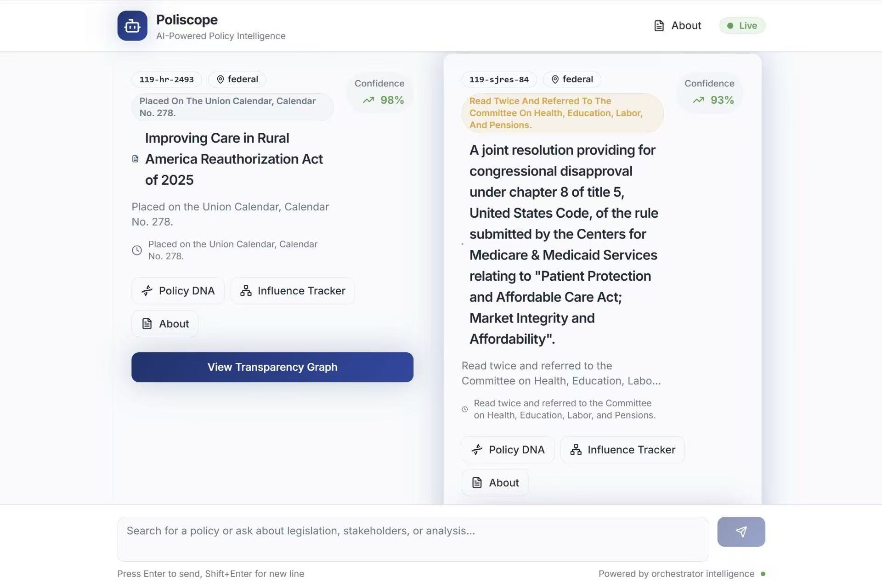
Task: Click the send paper-plane icon button
Action: 741,531
